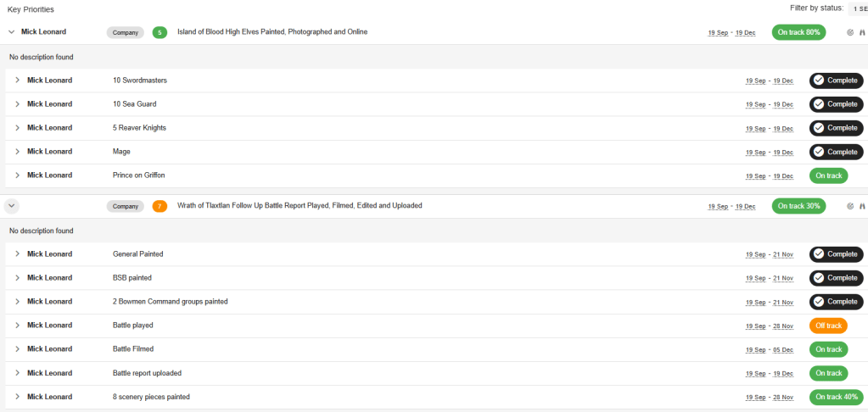Image resolution: width=868 pixels, height=412 pixels.
Task: Click the target icon for Wrath of Tlaxtlan priority
Action: [x=850, y=205]
